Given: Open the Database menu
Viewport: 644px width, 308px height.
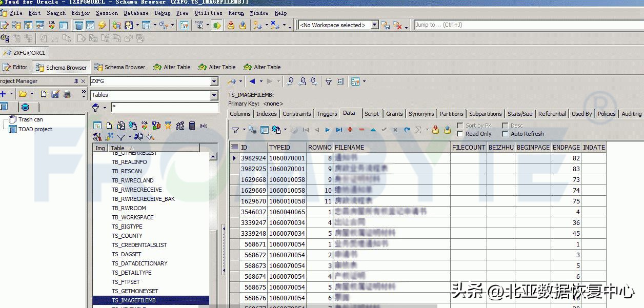Looking at the screenshot, I should [x=136, y=13].
